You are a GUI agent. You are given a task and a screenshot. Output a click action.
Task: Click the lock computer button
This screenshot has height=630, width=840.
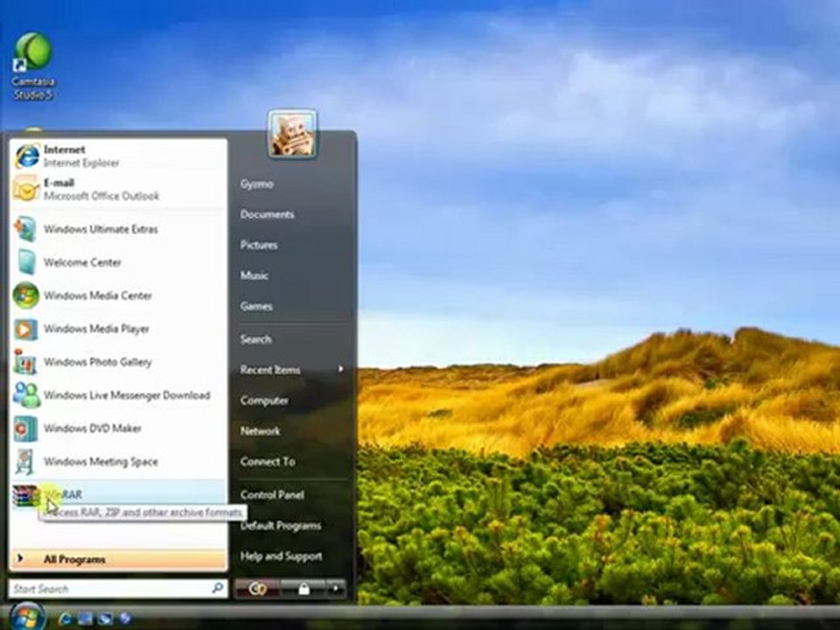(x=304, y=589)
